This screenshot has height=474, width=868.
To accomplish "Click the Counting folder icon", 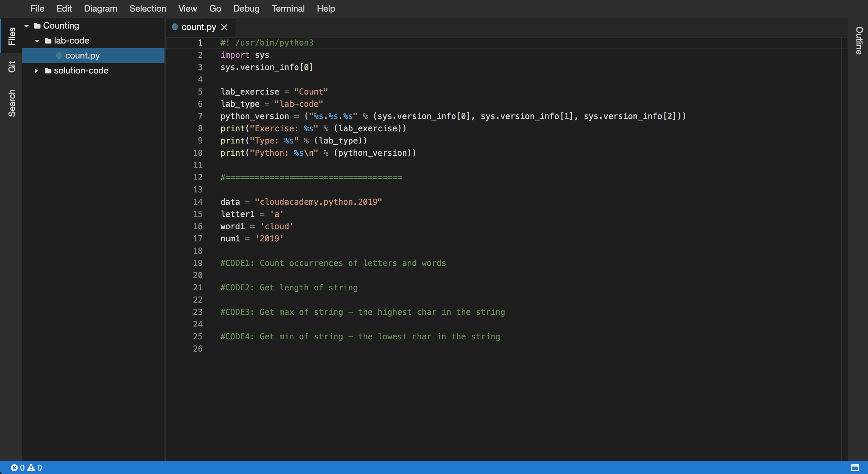I will (x=37, y=26).
